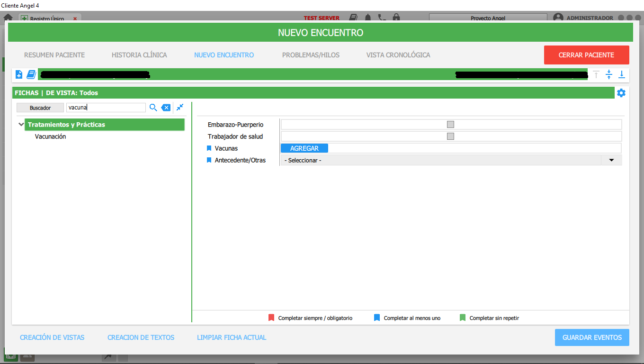
Task: Click the arrow-to-bottom icon on patient bar
Action: pos(622,74)
